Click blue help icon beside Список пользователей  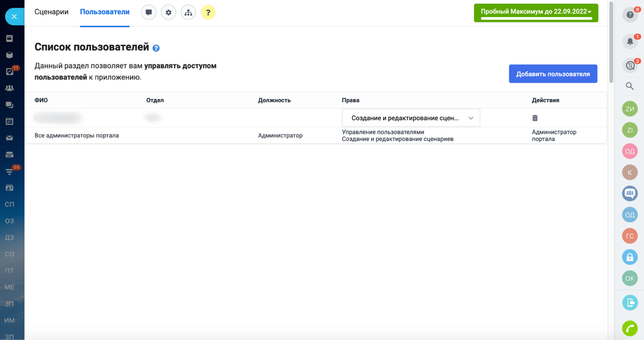[156, 48]
